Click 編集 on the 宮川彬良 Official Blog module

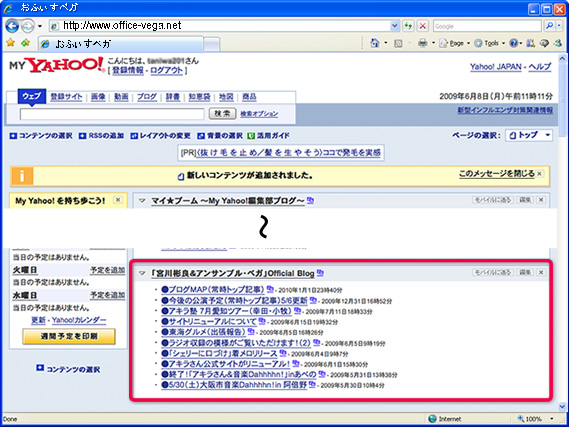[x=525, y=272]
